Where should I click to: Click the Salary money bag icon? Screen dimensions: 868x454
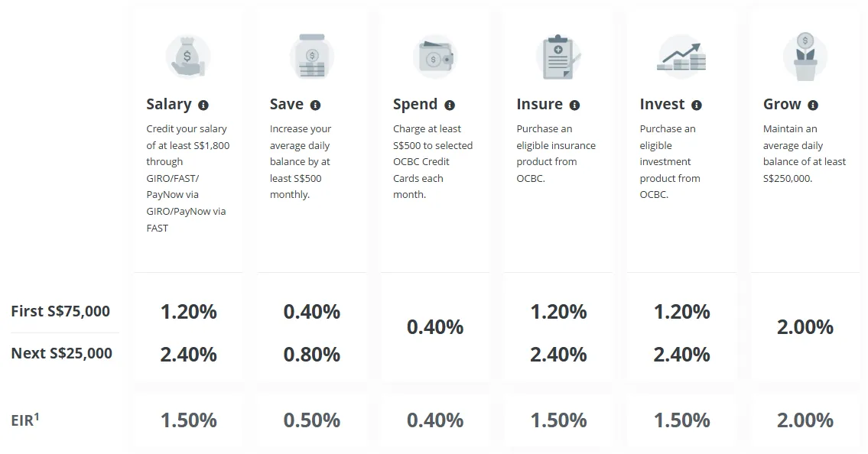(x=187, y=57)
